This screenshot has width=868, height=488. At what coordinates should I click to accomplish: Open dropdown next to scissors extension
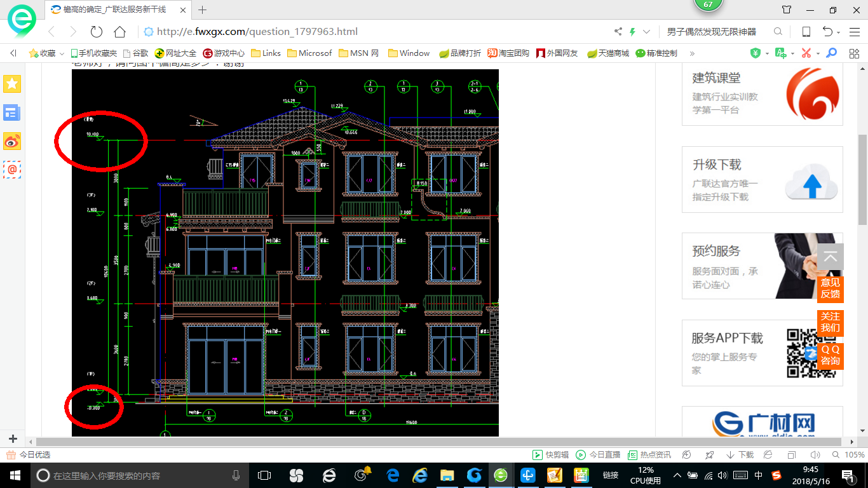(x=818, y=54)
